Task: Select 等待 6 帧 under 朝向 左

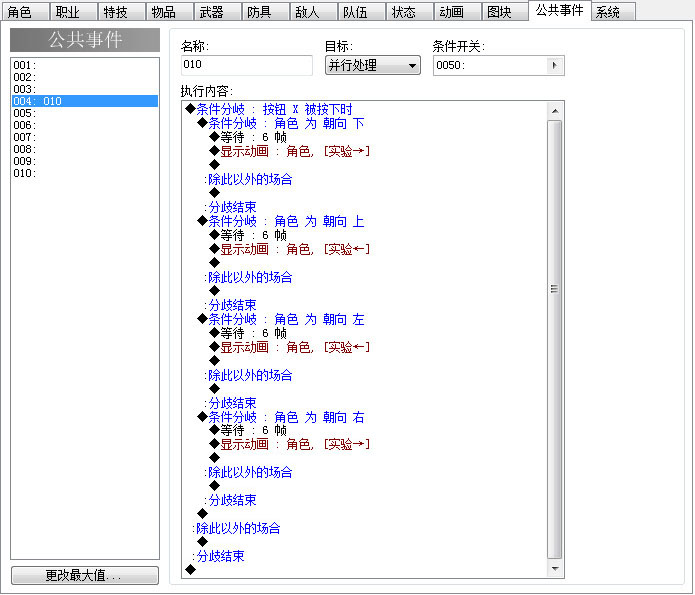Action: (248, 333)
